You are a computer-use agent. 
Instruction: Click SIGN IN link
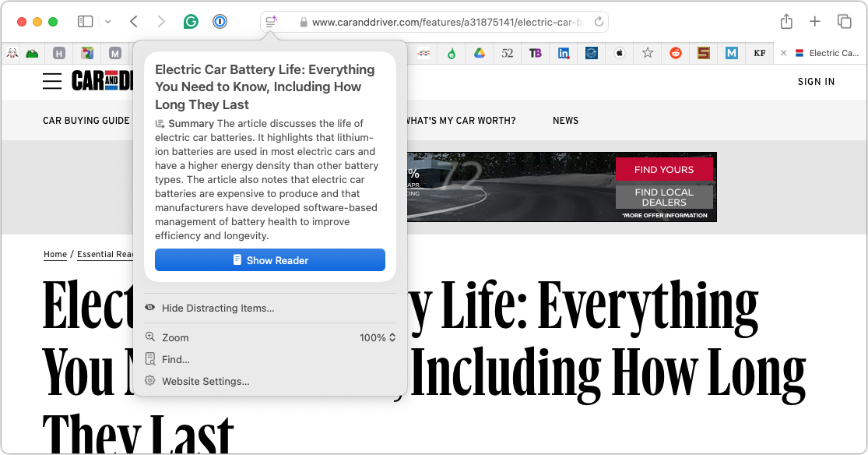click(816, 82)
